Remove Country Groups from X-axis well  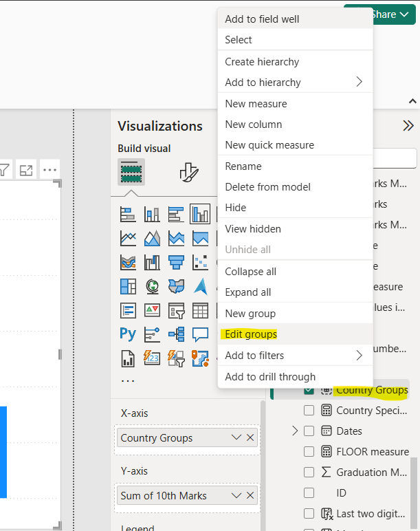coord(250,438)
